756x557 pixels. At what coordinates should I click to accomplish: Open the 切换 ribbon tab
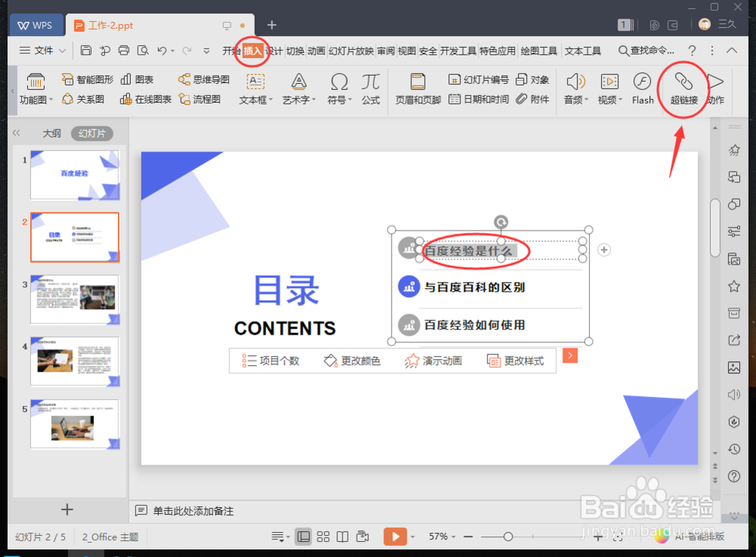coord(295,51)
